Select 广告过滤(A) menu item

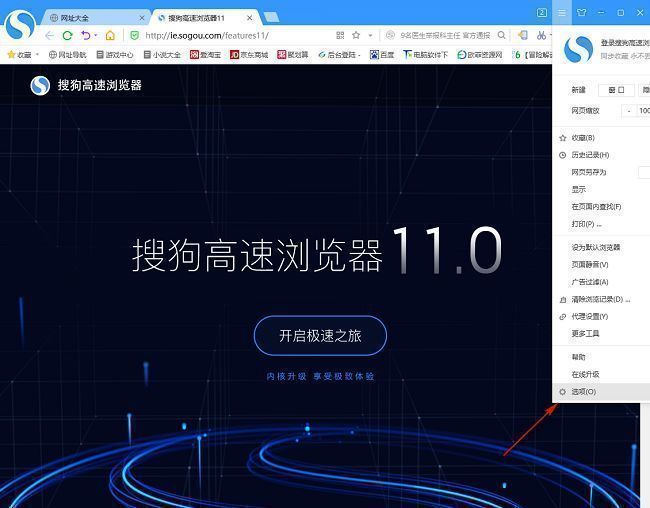pos(601,282)
